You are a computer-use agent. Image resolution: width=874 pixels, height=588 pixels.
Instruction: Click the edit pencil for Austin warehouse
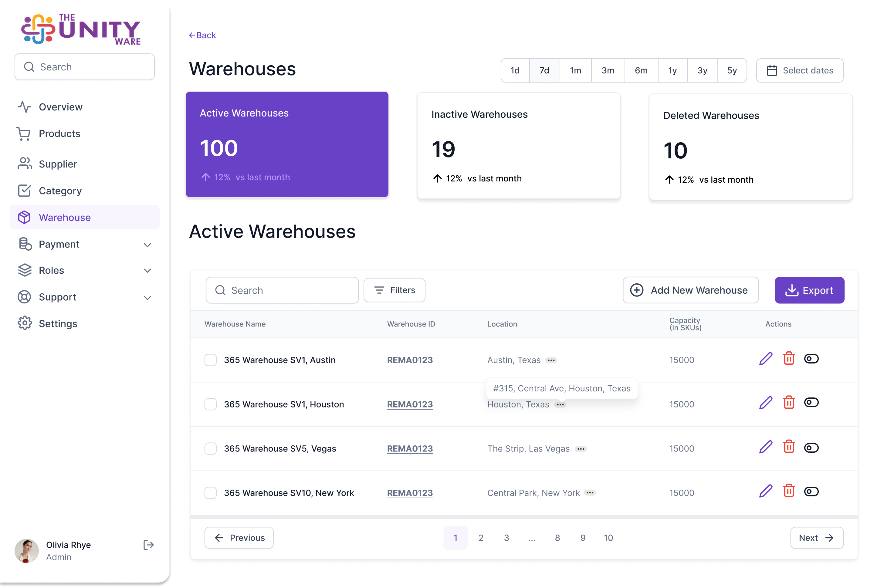pyautogui.click(x=765, y=359)
